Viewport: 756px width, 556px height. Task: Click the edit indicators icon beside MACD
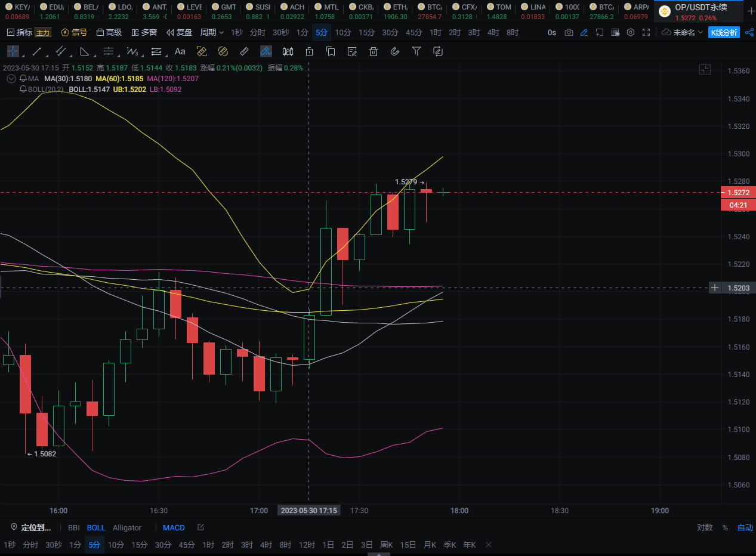coord(200,527)
